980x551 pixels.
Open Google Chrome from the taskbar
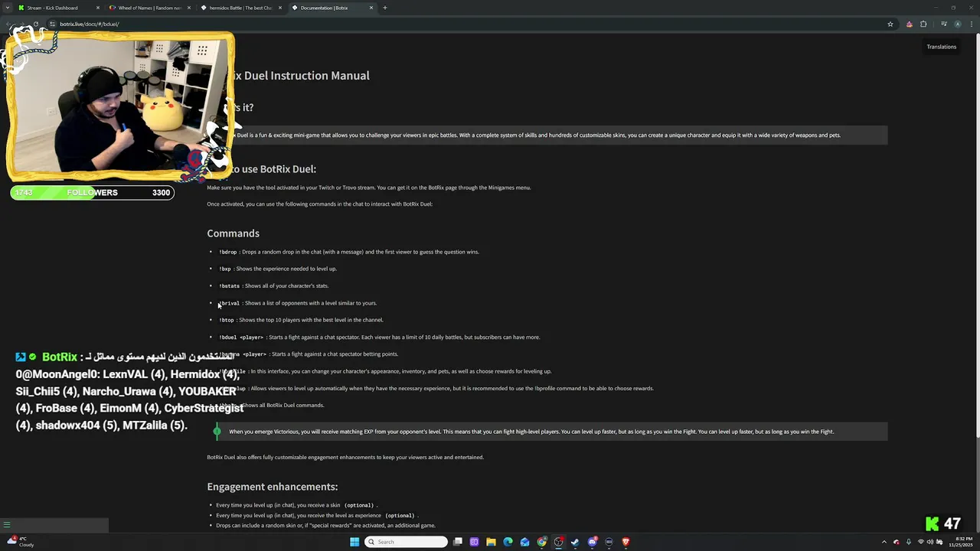541,542
